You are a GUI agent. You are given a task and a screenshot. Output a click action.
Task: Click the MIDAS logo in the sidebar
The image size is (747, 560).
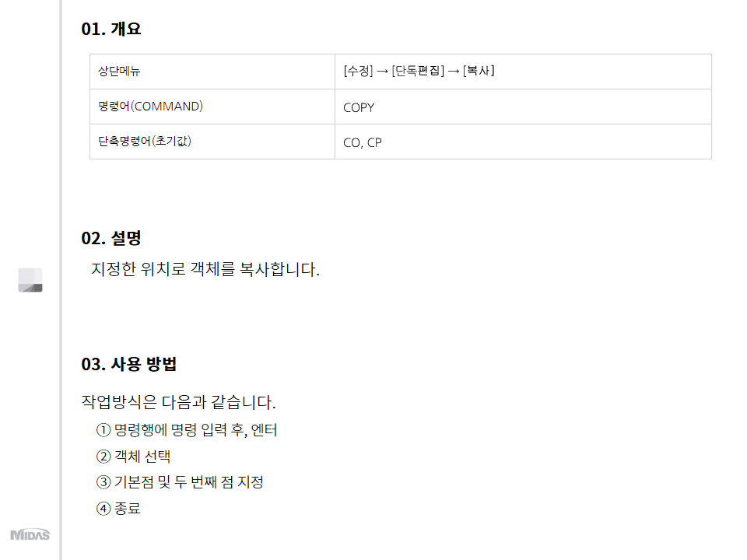[x=30, y=535]
